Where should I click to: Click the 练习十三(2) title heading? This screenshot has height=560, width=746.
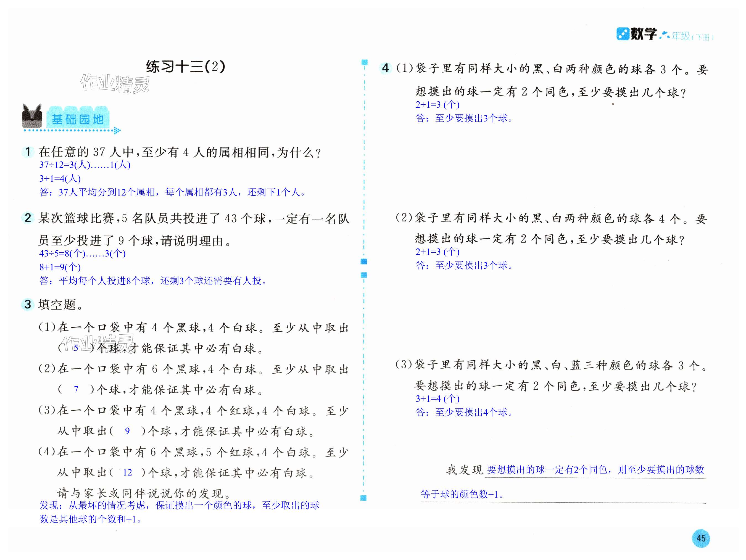(186, 67)
